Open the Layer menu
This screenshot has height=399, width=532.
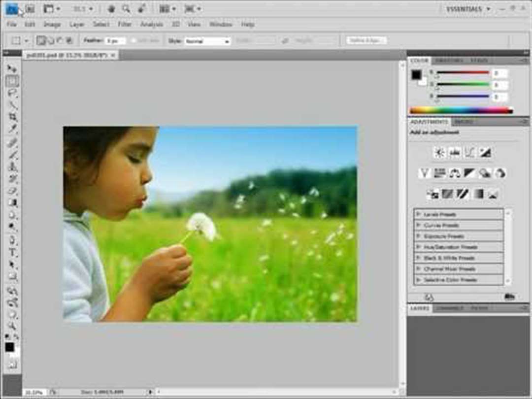[77, 25]
